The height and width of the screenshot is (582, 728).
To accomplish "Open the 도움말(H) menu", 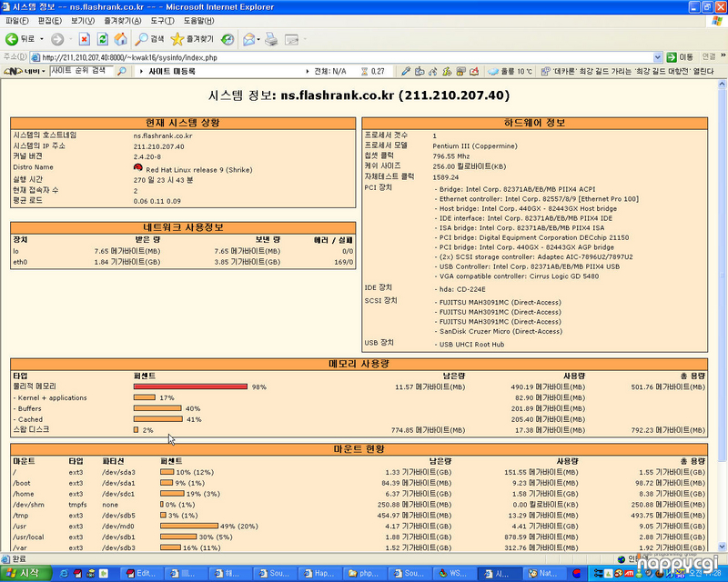I will (198, 21).
